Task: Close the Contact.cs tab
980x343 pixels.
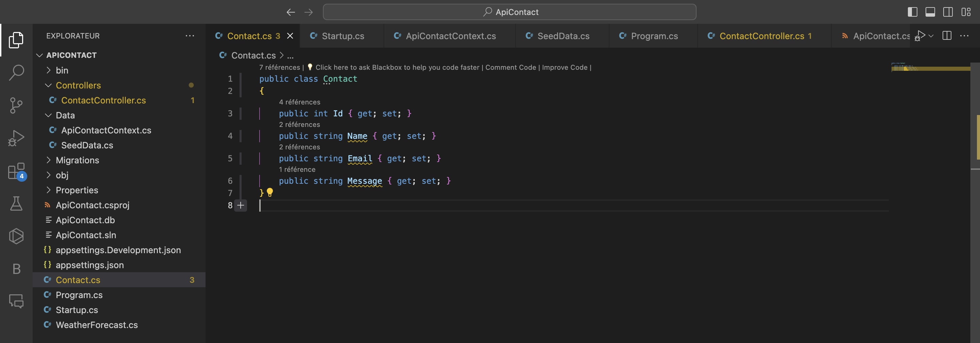Action: (290, 36)
